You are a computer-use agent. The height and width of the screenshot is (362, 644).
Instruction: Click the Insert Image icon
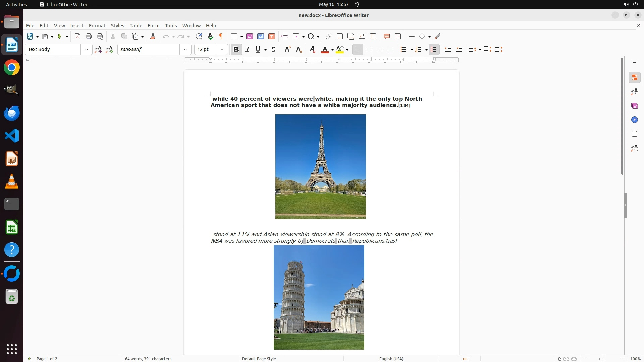[250, 37]
